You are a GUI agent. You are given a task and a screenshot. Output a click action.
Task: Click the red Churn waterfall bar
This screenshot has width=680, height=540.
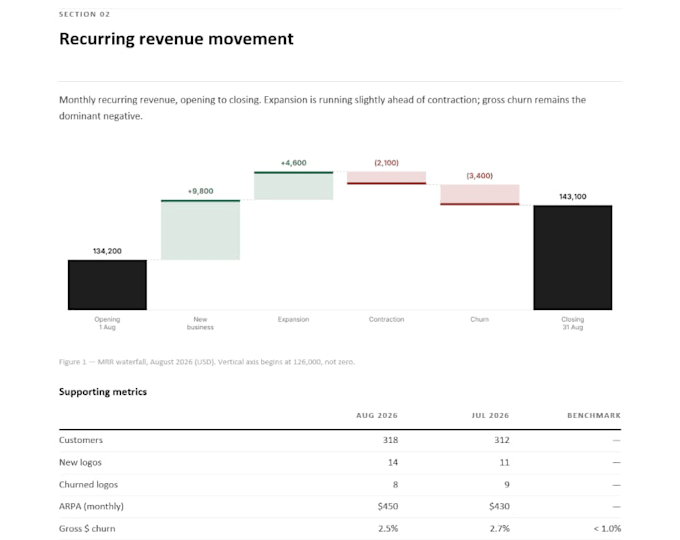click(480, 195)
